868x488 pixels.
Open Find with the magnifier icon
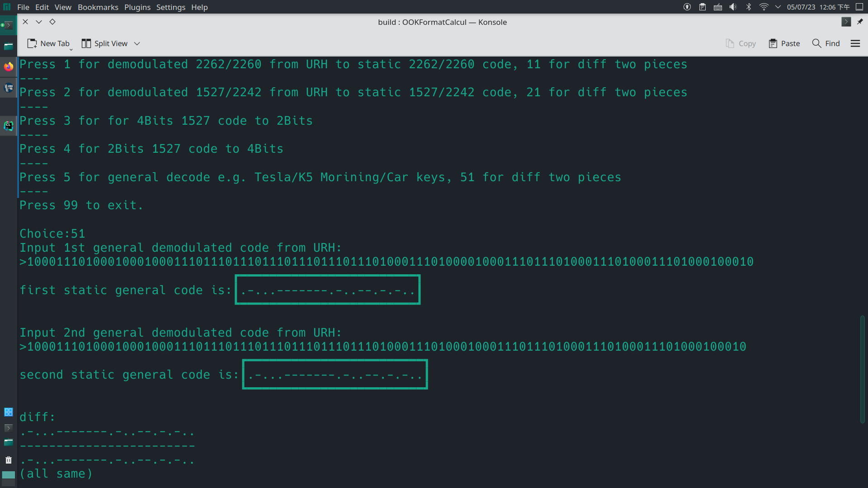[816, 43]
